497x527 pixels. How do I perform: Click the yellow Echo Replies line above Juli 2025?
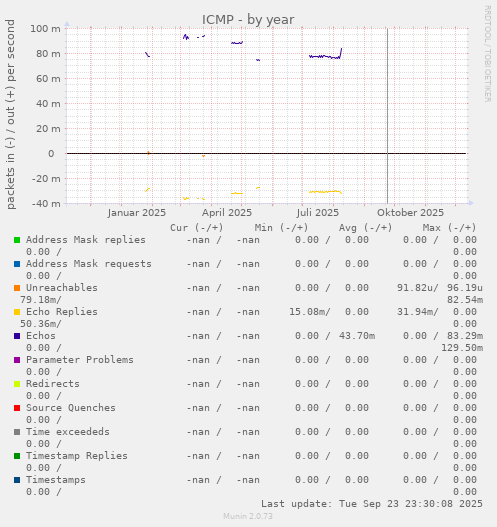pos(325,192)
